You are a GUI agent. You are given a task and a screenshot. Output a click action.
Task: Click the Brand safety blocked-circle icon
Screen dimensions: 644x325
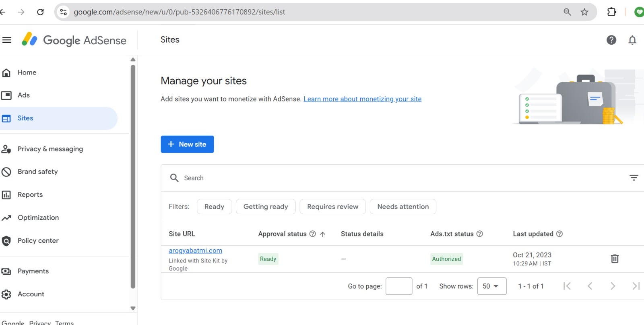(6, 172)
